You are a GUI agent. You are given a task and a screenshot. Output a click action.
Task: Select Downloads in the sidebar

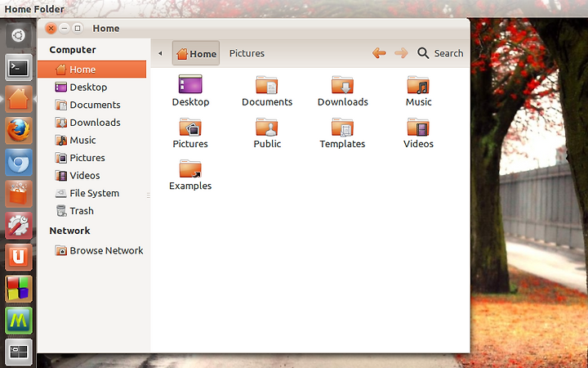pyautogui.click(x=91, y=123)
